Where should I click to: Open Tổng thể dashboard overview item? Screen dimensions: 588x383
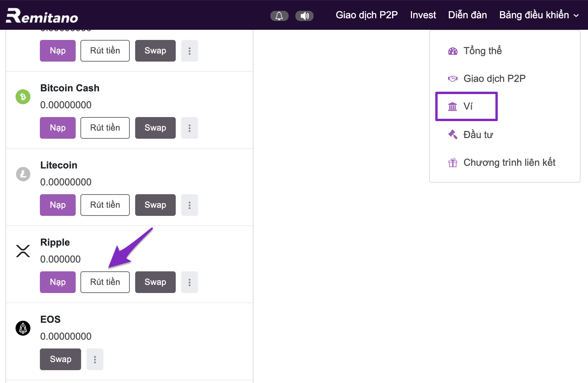[482, 51]
